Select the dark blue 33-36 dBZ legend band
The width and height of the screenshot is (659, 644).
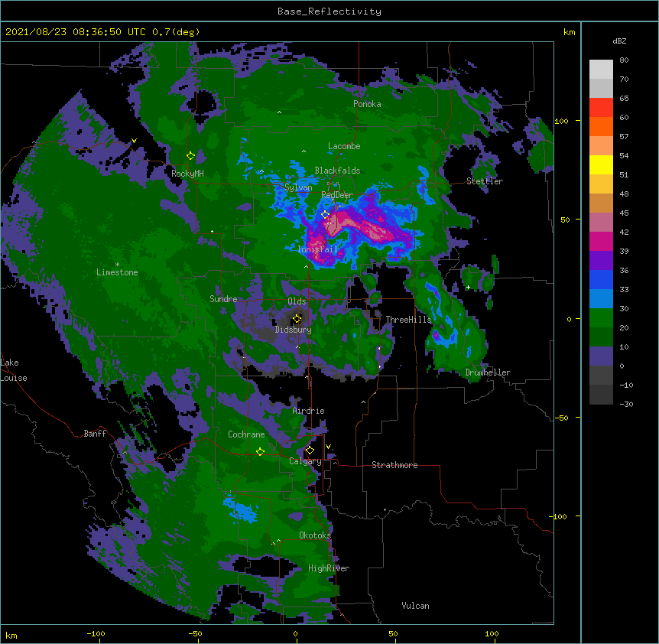click(x=601, y=279)
